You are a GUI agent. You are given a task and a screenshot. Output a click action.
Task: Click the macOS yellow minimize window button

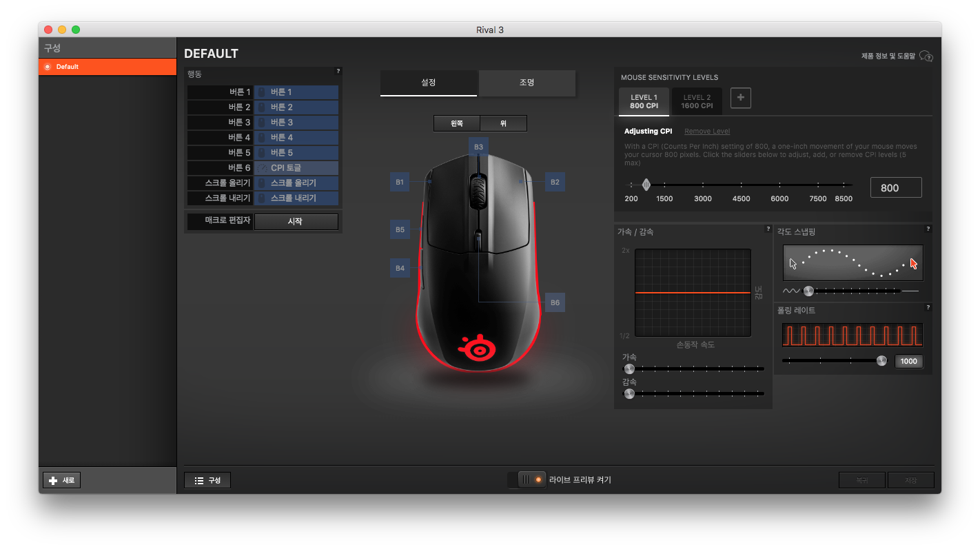tap(62, 30)
